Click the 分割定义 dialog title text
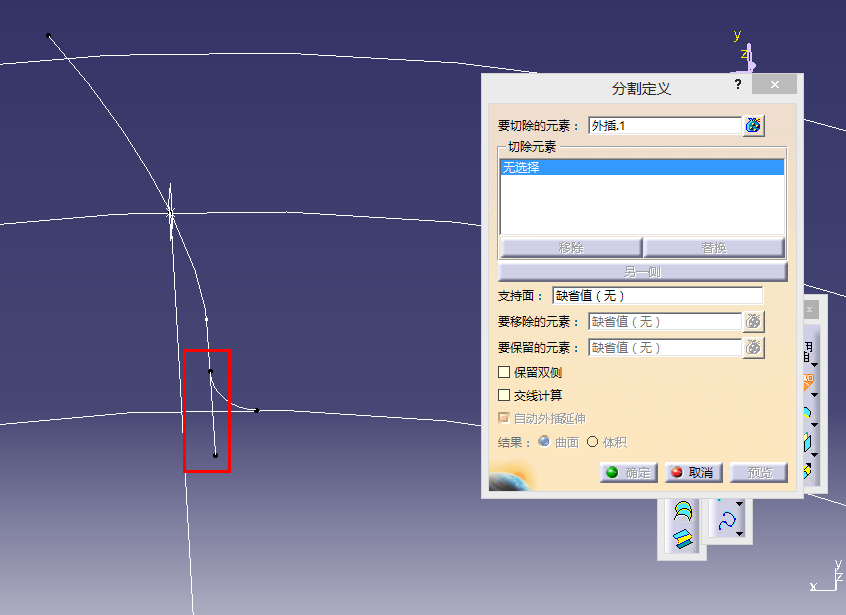The height and width of the screenshot is (615, 846). [641, 88]
